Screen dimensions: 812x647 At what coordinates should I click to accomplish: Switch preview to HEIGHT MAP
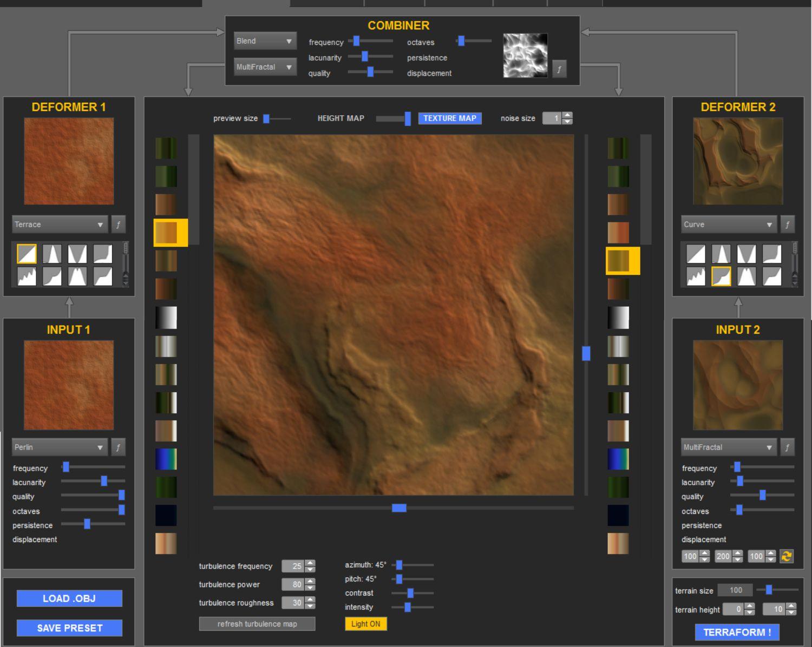coord(340,118)
